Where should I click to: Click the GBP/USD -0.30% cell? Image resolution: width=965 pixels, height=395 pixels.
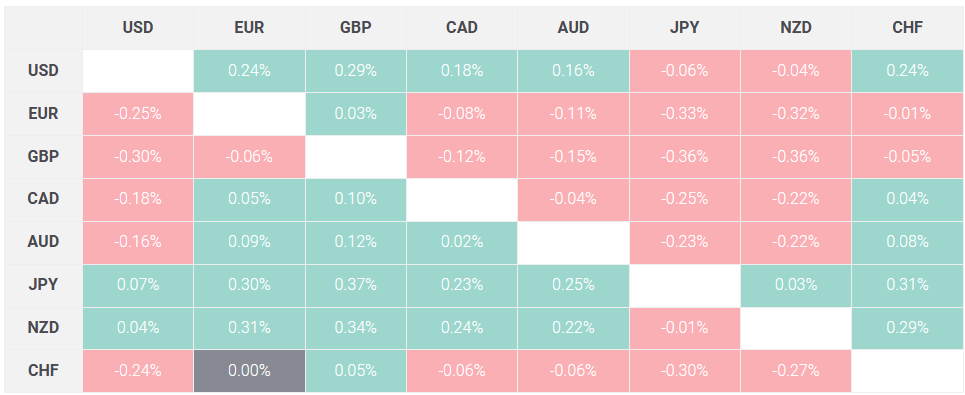(138, 157)
